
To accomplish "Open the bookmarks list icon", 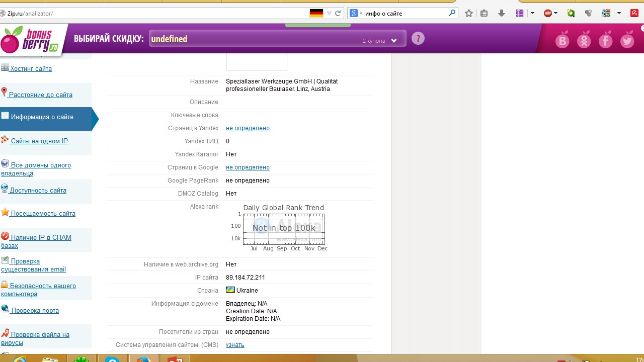I will point(484,14).
